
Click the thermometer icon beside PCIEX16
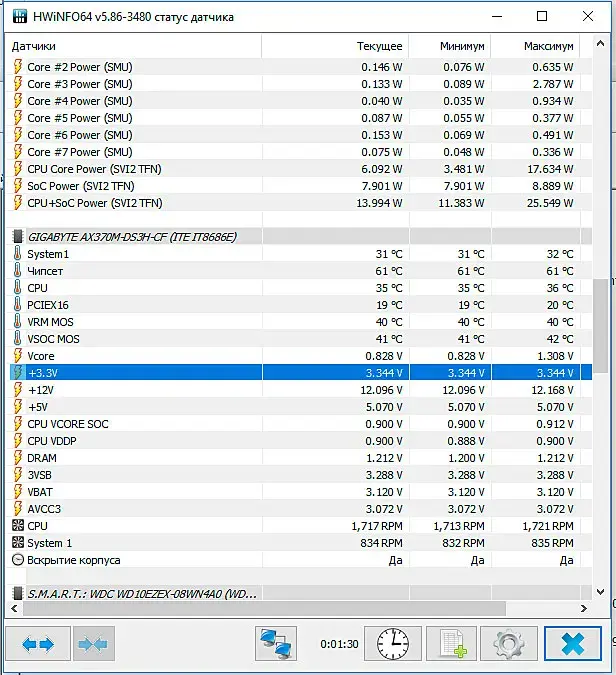tap(18, 305)
